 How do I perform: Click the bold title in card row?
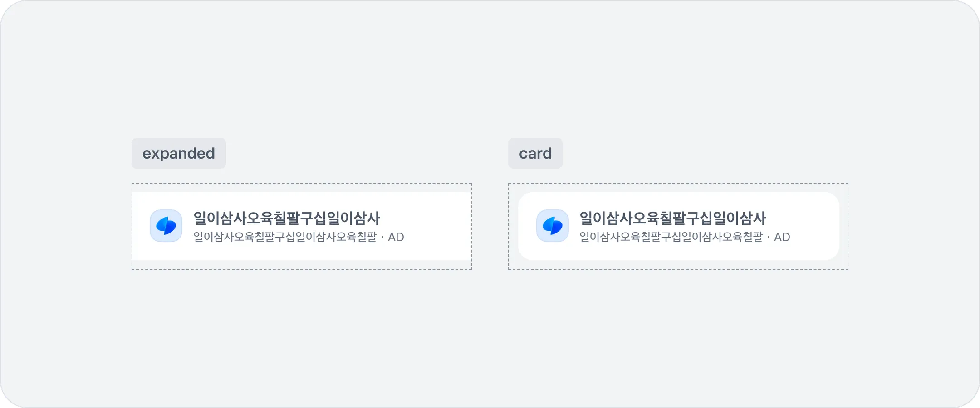click(672, 219)
